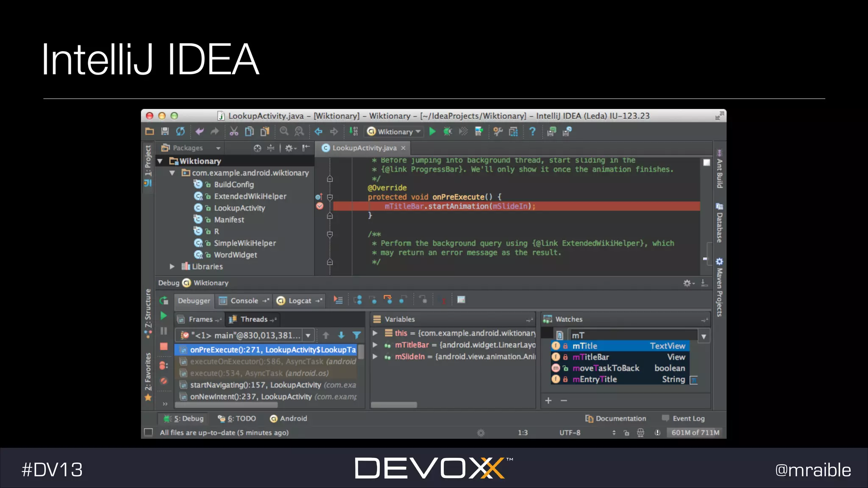Click the Save All disk icon
Viewport: 868px width, 488px height.
click(165, 132)
